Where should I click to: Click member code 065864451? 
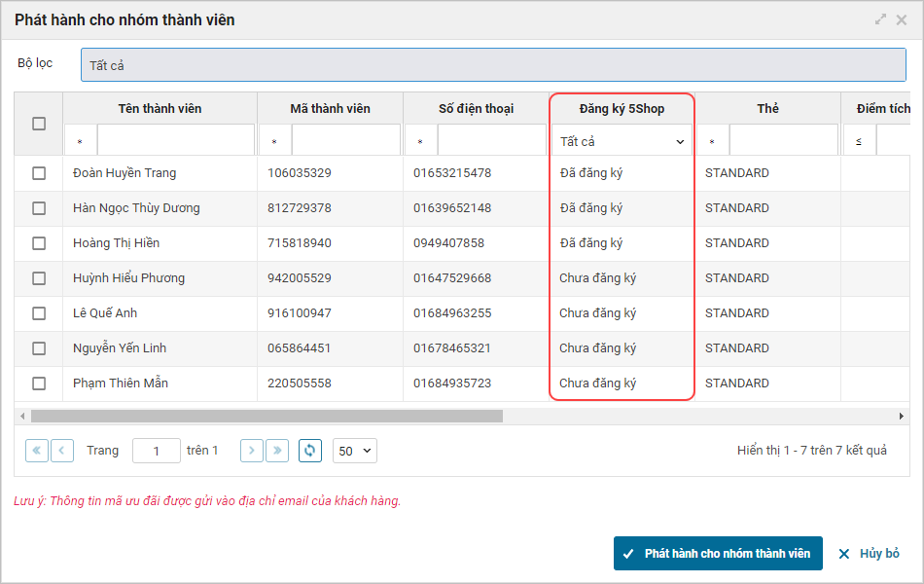(299, 348)
